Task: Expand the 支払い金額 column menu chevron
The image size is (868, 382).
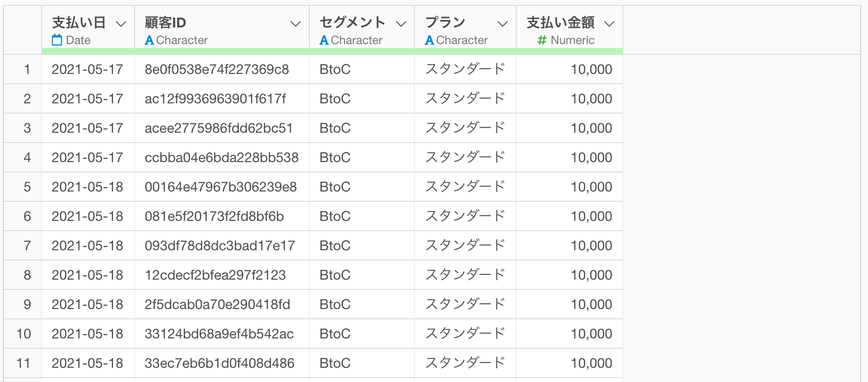Action: point(609,24)
